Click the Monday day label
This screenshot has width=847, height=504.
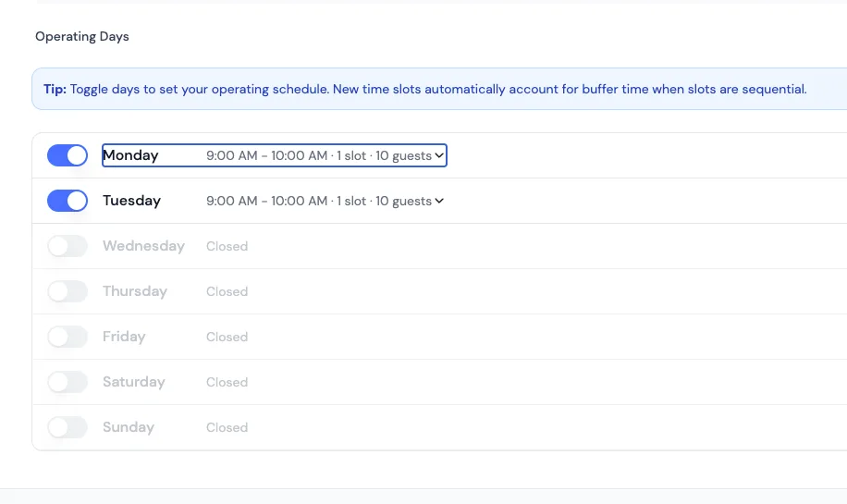click(x=130, y=155)
